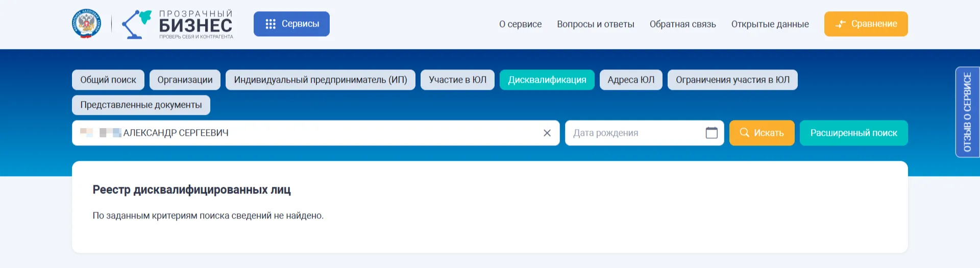Screen dimensions: 980x268
Task: Click the Реестр дисквалифицированных лиц heading
Action: pos(191,190)
